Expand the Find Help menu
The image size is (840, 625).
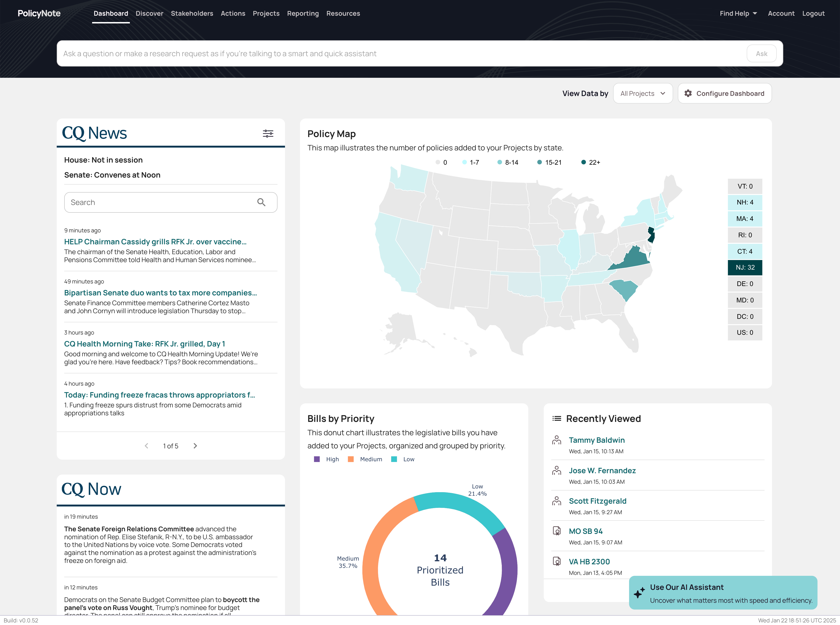[738, 14]
